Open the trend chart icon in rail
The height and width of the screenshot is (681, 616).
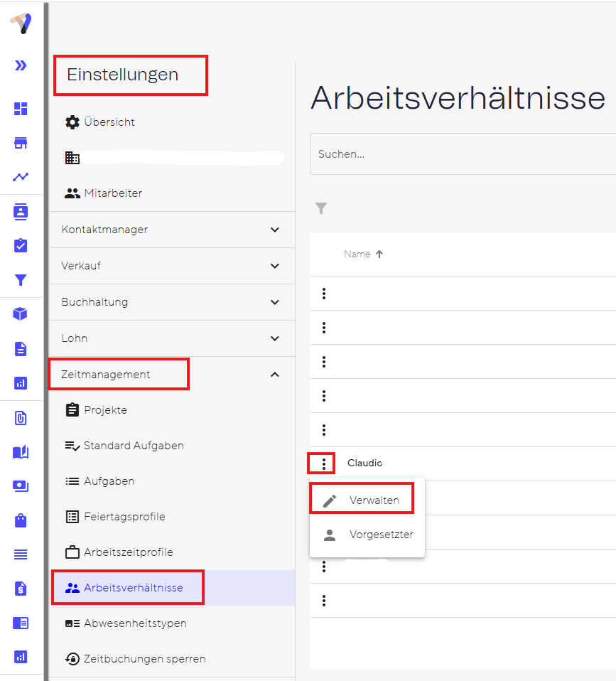[x=21, y=177]
